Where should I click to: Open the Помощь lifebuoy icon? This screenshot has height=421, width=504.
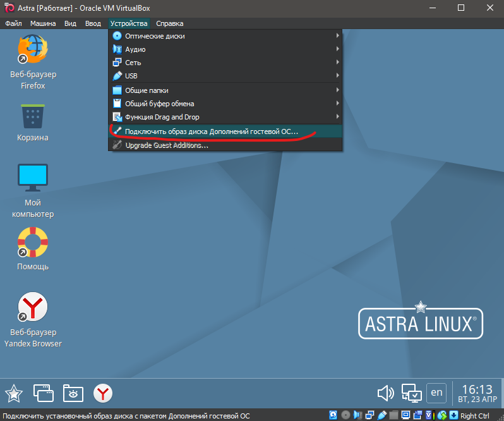tap(33, 242)
